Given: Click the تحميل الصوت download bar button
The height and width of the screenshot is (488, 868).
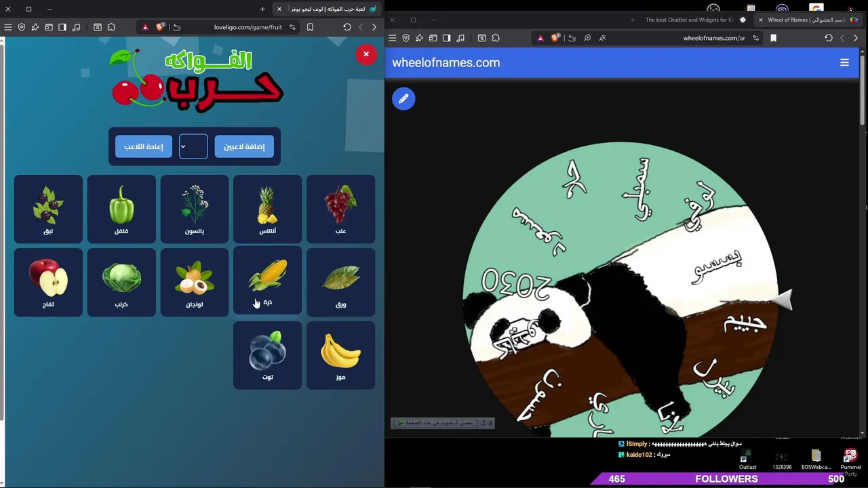Looking at the screenshot, I should (x=435, y=423).
